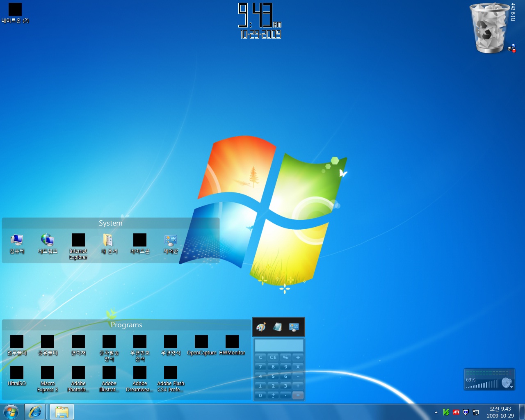Screen dimensions: 525x420
Task: Select the Adobe Illustrator shortcut
Action: tap(109, 379)
